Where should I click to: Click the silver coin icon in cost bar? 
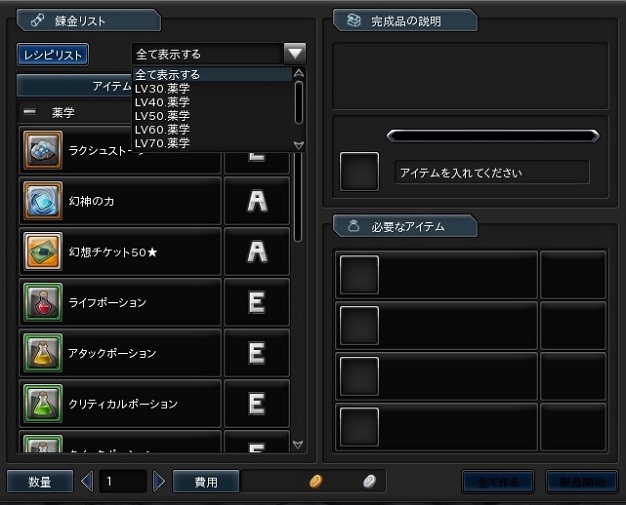(x=368, y=482)
